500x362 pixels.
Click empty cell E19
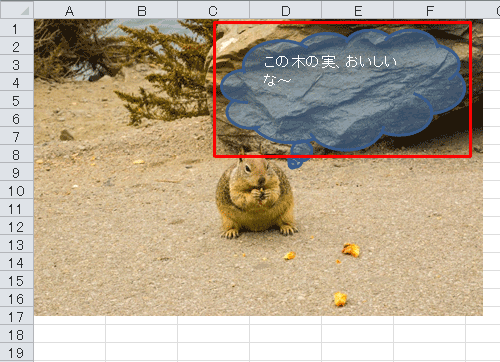point(358,352)
